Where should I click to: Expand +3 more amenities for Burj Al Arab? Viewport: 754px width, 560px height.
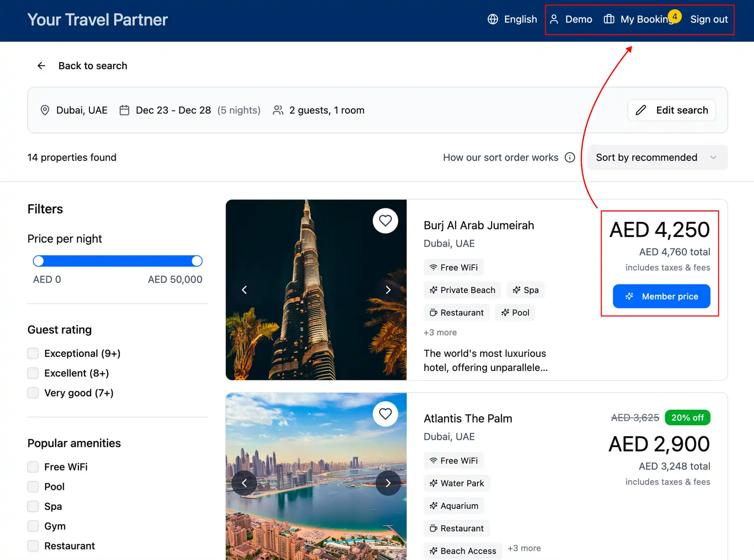tap(440, 332)
